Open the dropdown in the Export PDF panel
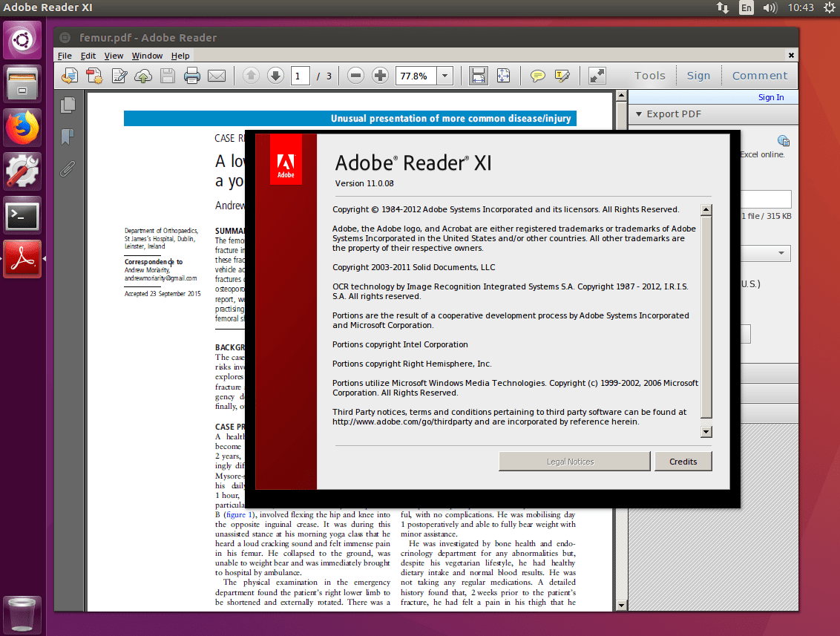Screen dimensions: 840x636 (781, 253)
